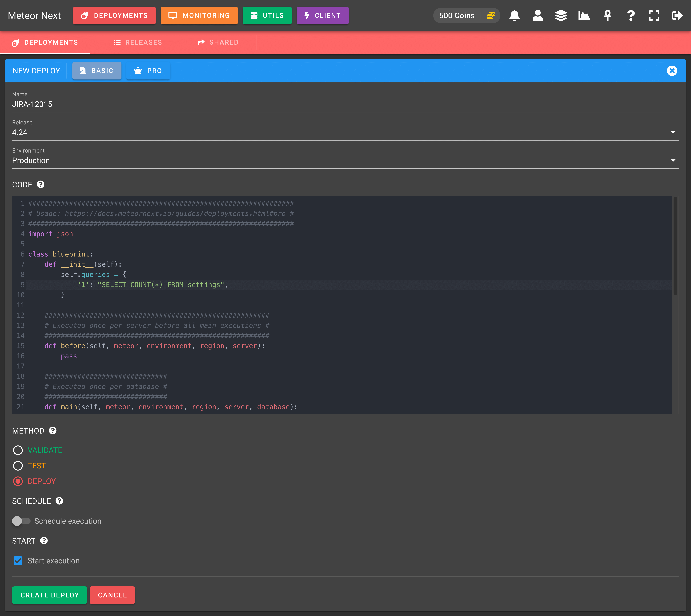The width and height of the screenshot is (691, 616).
Task: Select the DEPLOY method radio
Action: click(x=18, y=481)
